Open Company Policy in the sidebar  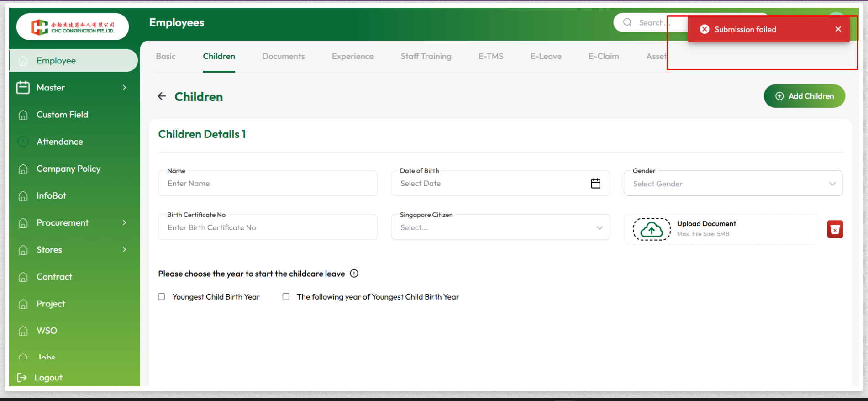[68, 169]
